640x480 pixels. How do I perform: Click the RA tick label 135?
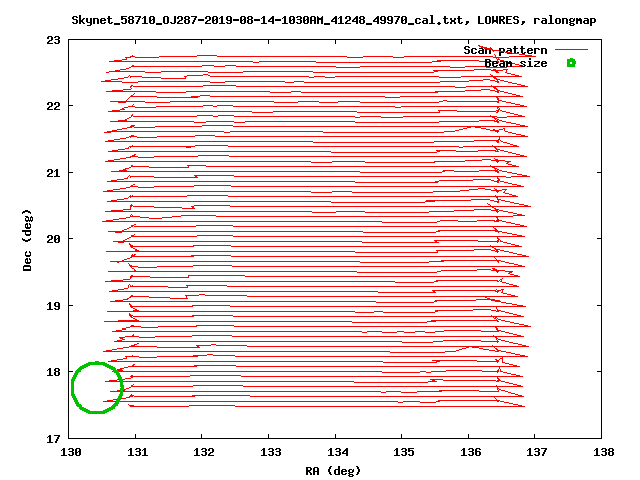404,452
